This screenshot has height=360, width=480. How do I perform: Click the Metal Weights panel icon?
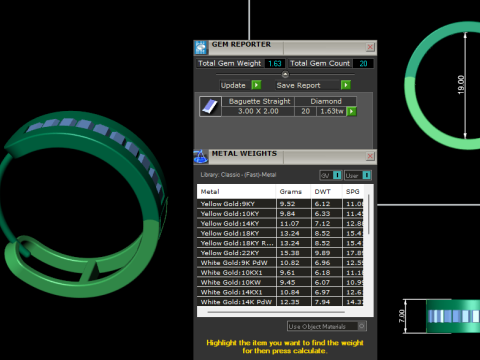pyautogui.click(x=201, y=157)
